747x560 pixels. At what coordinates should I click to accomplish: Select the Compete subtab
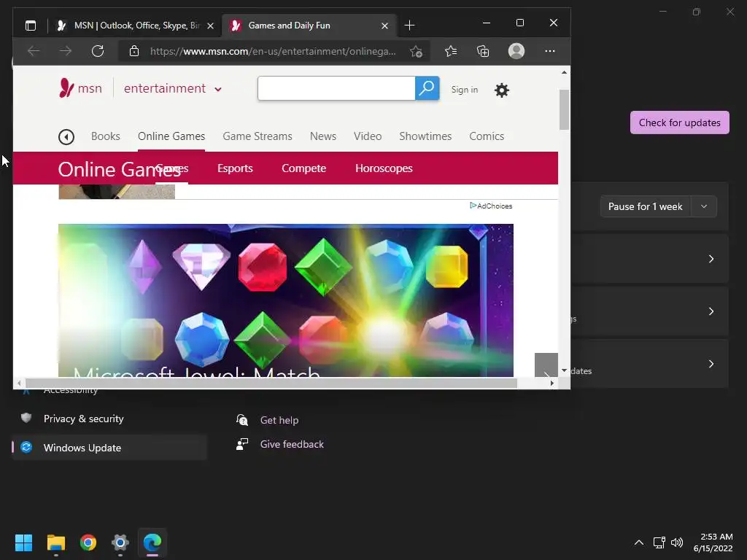pyautogui.click(x=303, y=168)
